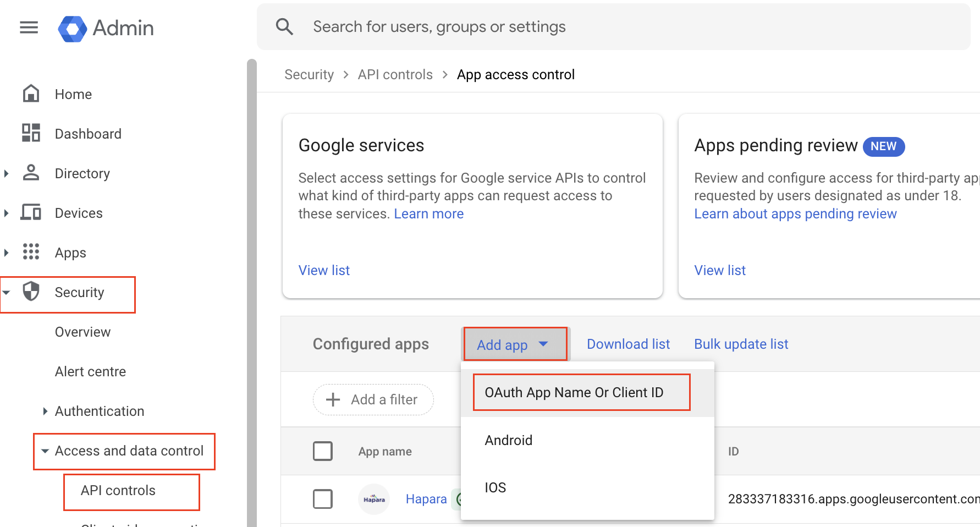Click View list under Apps pending review
Screen dimensions: 980x527
click(720, 270)
